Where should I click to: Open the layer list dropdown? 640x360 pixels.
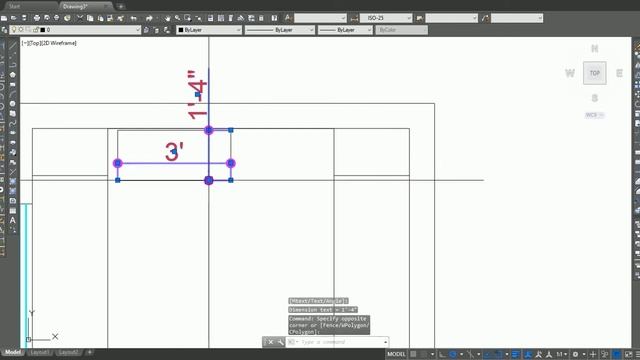point(138,30)
